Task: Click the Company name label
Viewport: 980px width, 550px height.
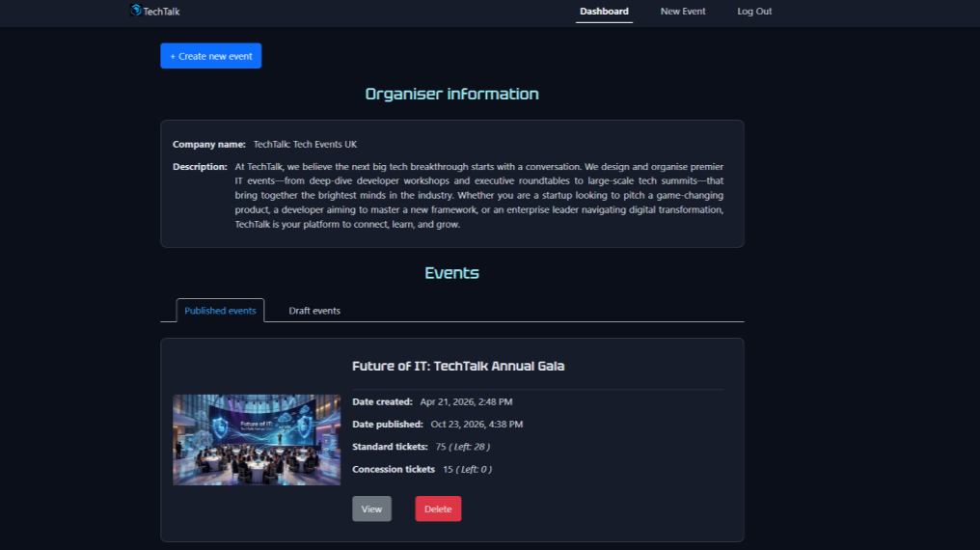Action: [208, 145]
